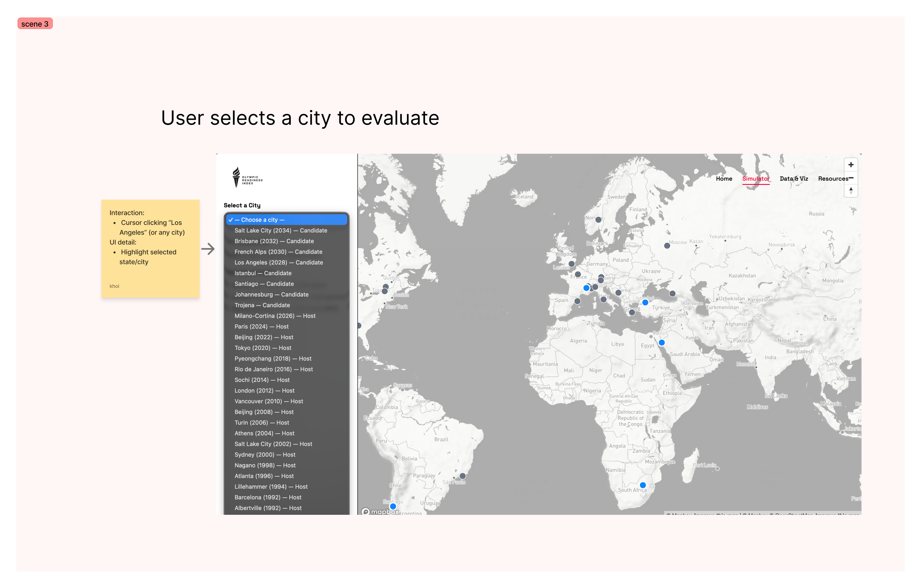Select Lillehammer (1994) — Host
Screen dimensions: 921x588
pyautogui.click(x=286, y=487)
